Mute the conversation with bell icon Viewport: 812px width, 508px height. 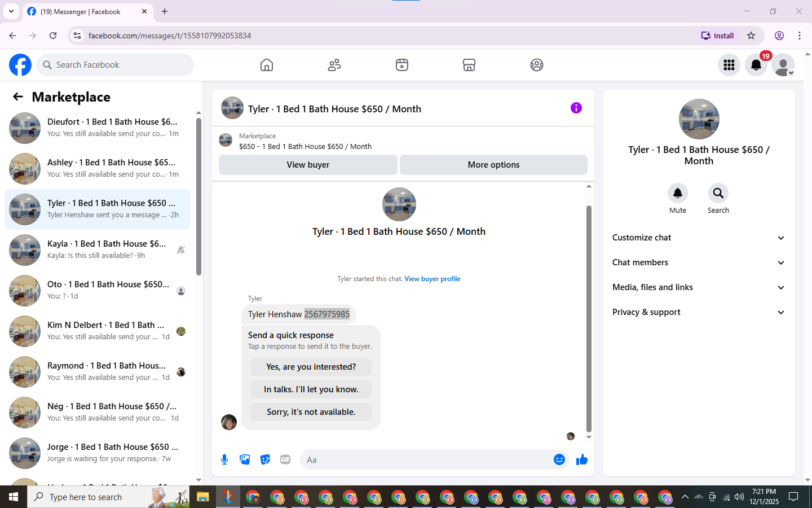pyautogui.click(x=678, y=193)
